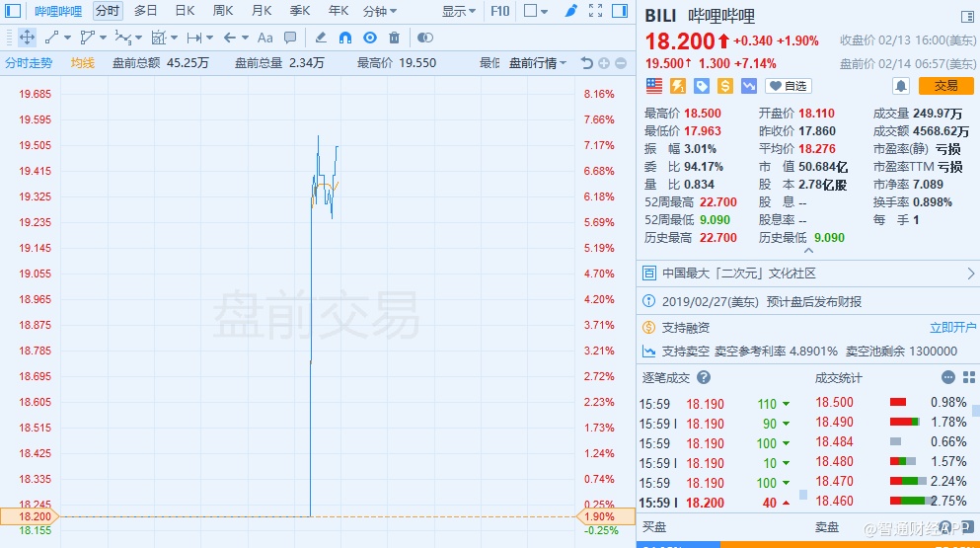Select the polygon shape drawing tool
This screenshot has width=980, height=548.
pos(88,38)
